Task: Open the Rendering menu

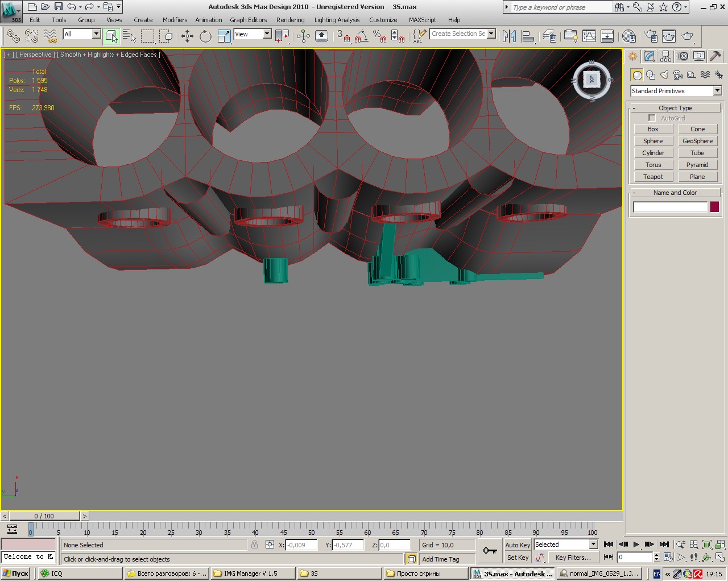Action: pyautogui.click(x=290, y=20)
